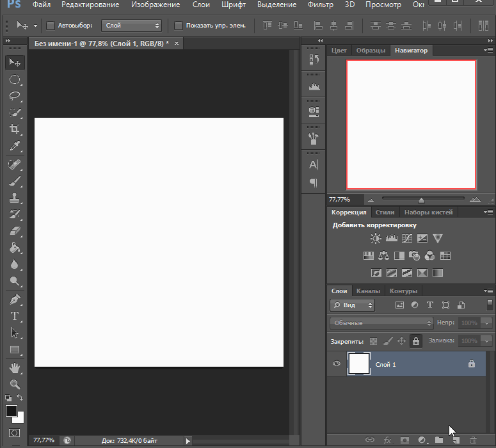This screenshot has width=496, height=448.
Task: Check the Показать упр. элем. checkbox
Action: (x=179, y=26)
